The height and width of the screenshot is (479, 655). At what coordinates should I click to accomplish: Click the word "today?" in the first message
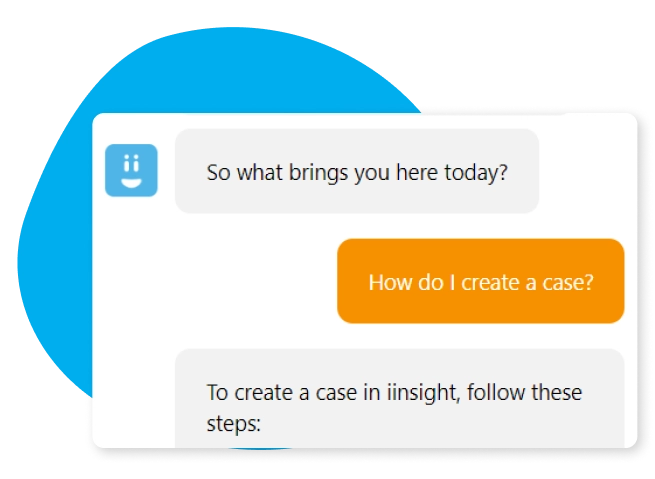[x=476, y=172]
